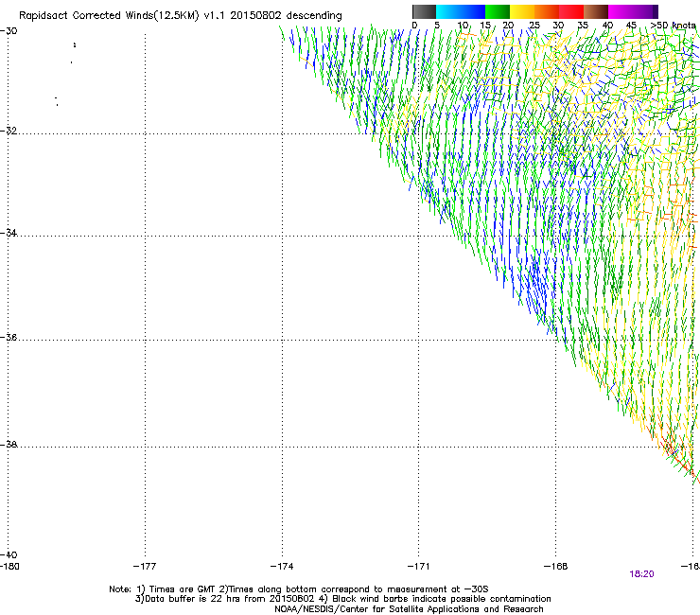Click the 'Times are GMT' note line
700x615 pixels.
click(298, 589)
